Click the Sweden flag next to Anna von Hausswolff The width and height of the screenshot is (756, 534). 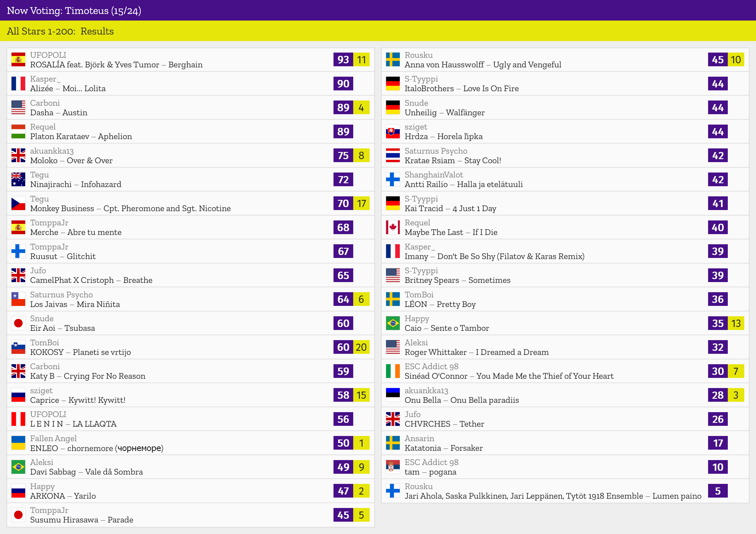tap(393, 60)
